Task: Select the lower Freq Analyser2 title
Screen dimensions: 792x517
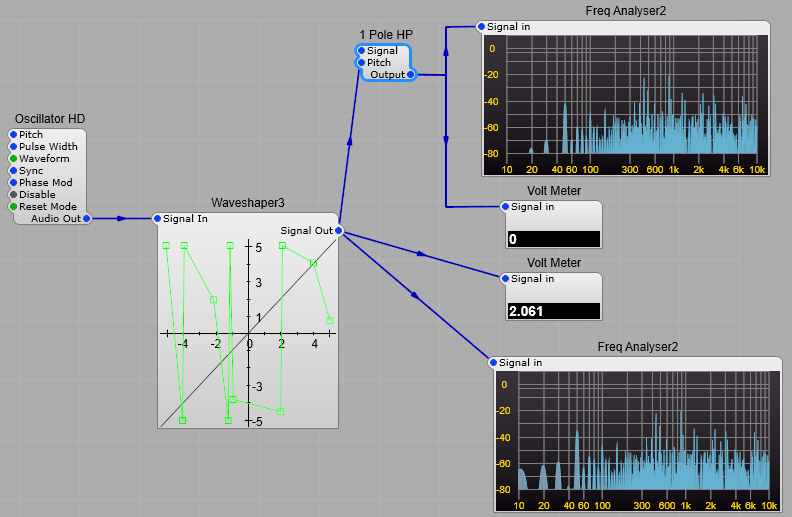Action: pos(637,347)
